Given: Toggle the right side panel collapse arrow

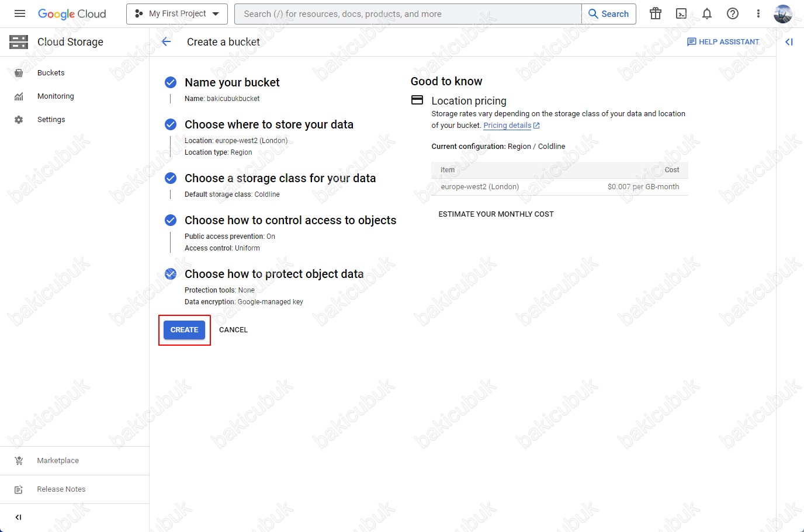Looking at the screenshot, I should (789, 41).
